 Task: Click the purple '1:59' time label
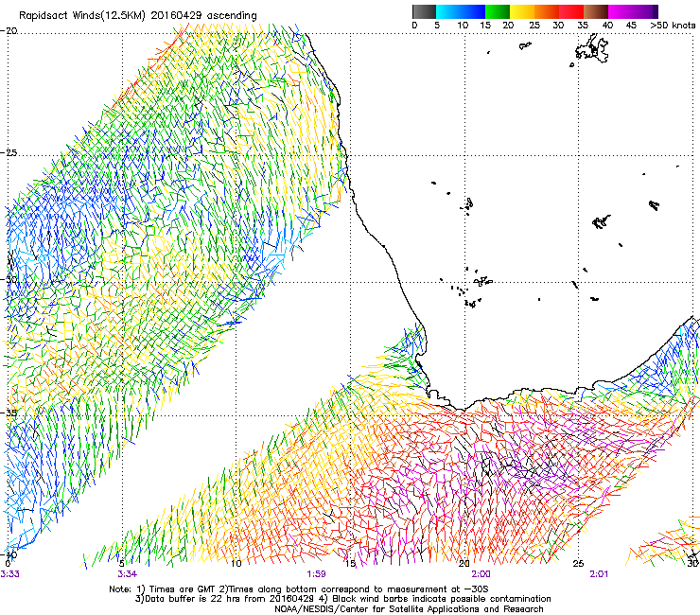coord(316,574)
